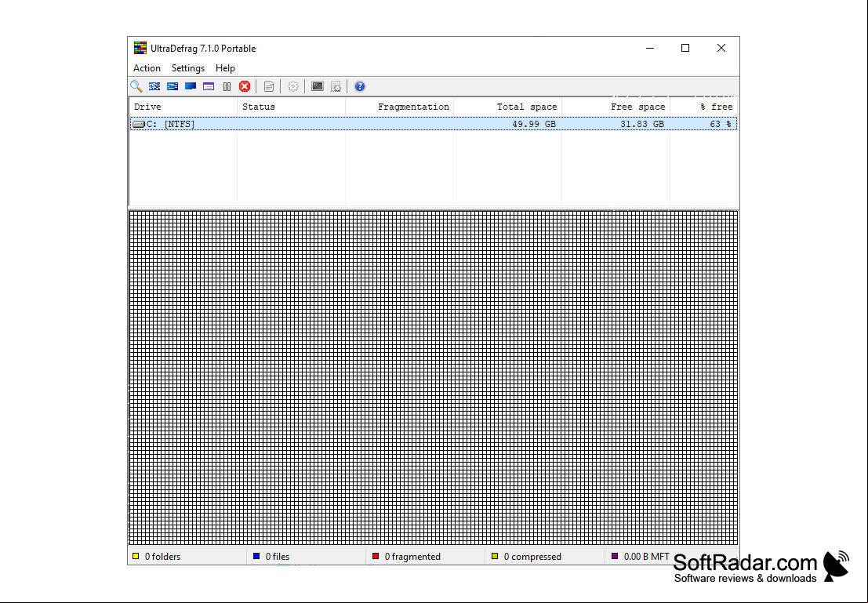Click the UltraDefrag app icon in title bar
The image size is (868, 603).
[x=140, y=48]
